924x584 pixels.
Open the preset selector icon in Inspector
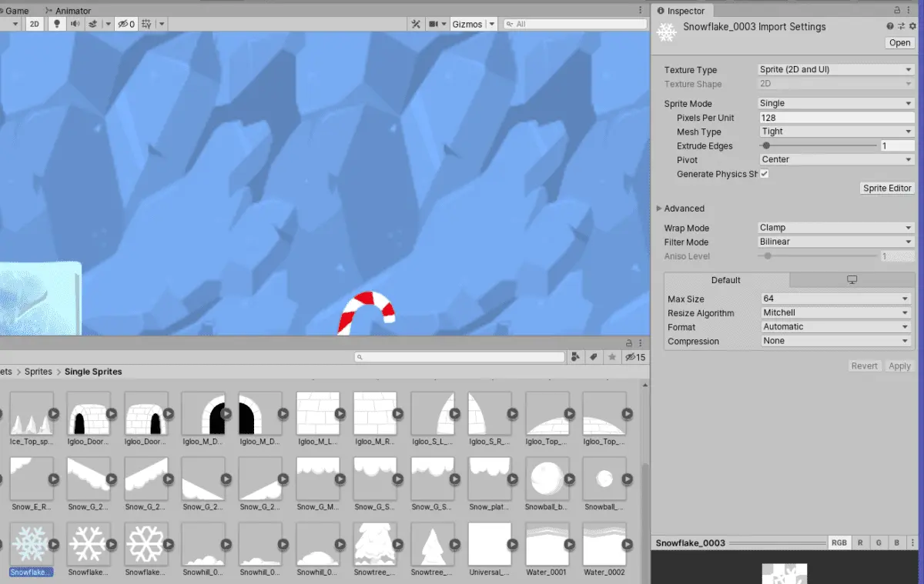coord(902,25)
